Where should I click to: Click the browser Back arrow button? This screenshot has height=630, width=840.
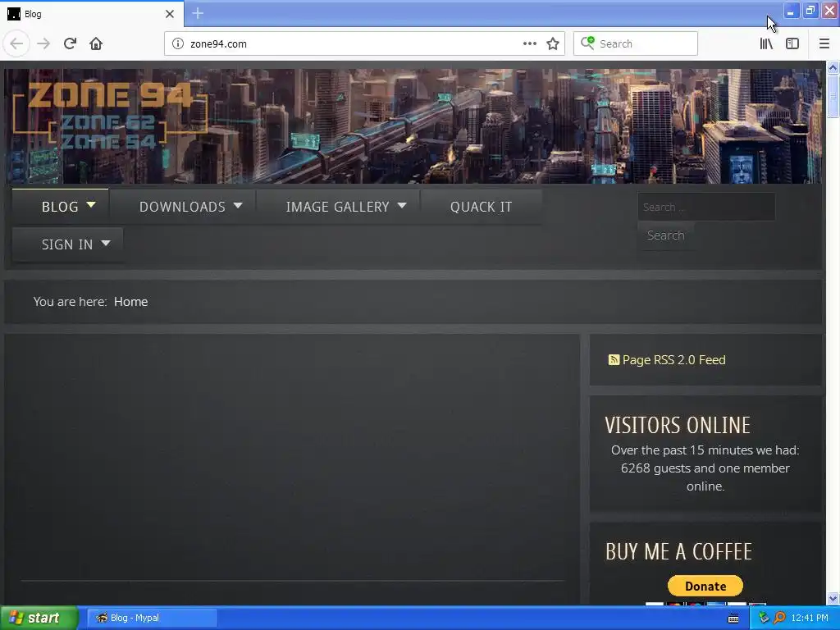point(16,43)
